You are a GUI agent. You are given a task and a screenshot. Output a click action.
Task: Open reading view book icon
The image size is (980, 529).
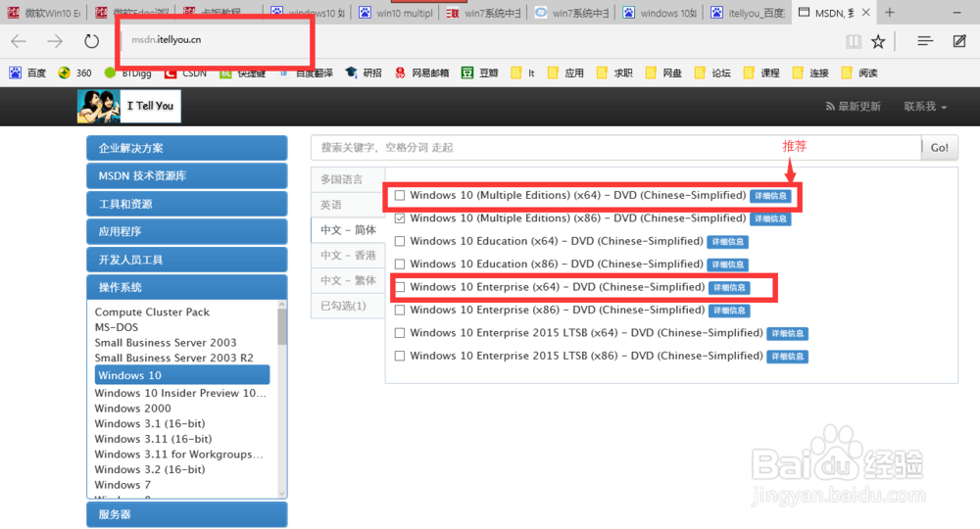pos(854,41)
